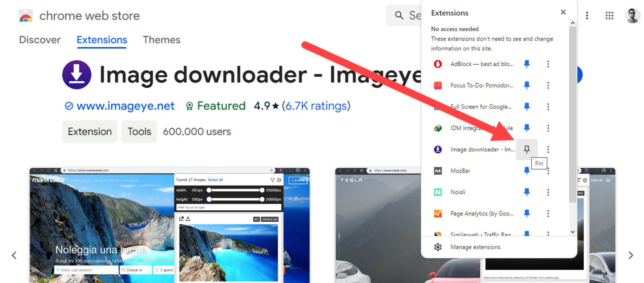
Task: Click the AdBlock extension icon
Action: 438,64
